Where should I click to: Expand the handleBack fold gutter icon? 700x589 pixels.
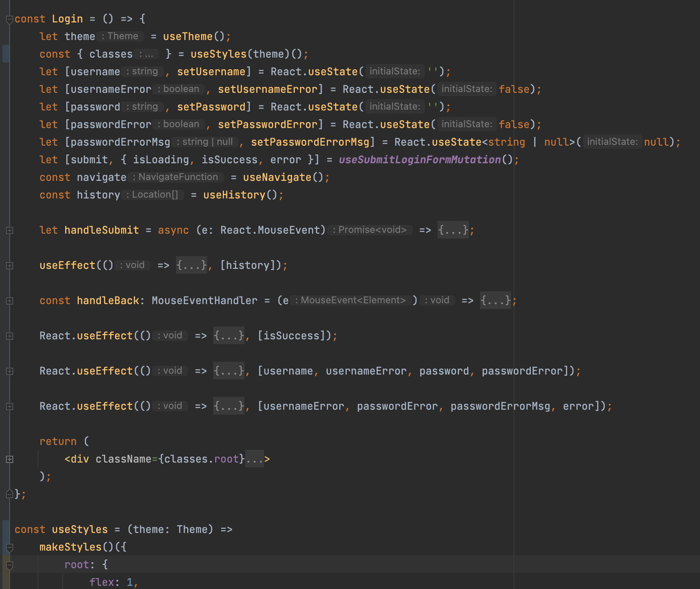point(10,301)
